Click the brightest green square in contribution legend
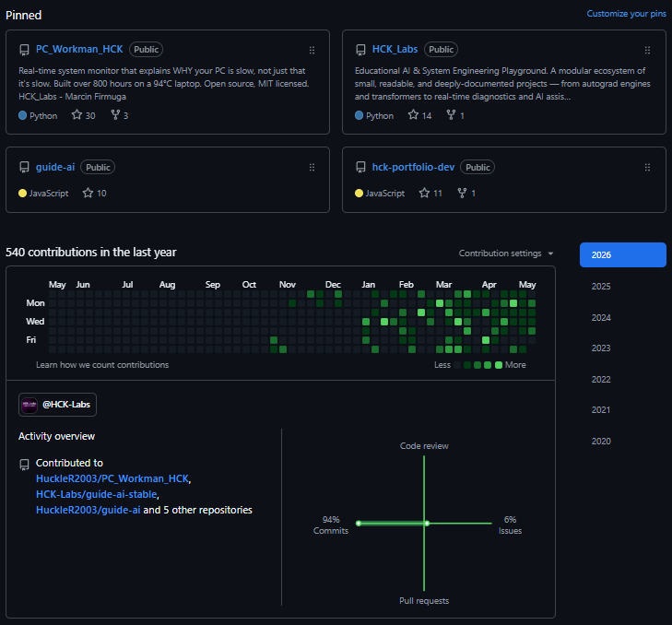This screenshot has width=672, height=625. click(x=499, y=365)
